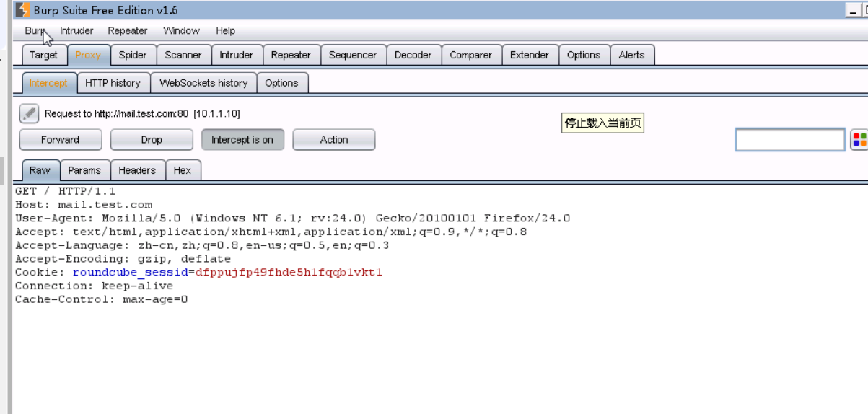The image size is (868, 414).
Task: Select the Raw message view tab
Action: 40,170
